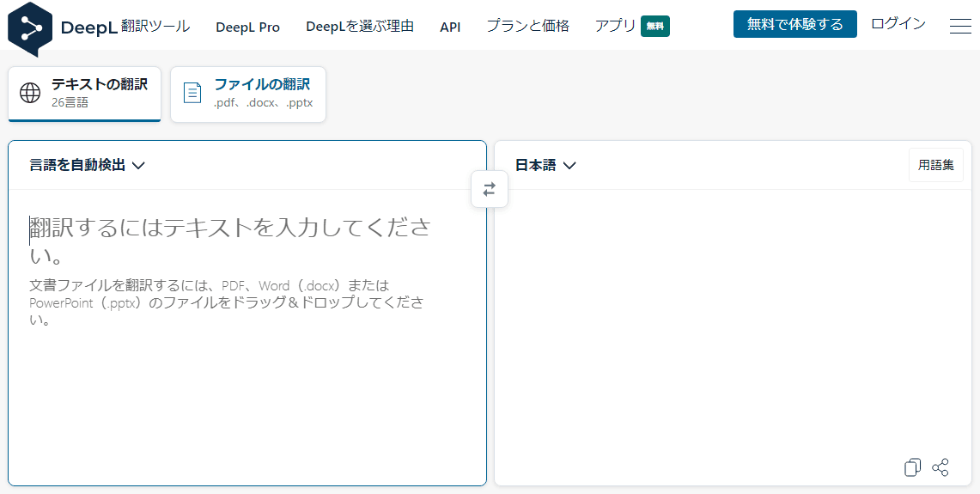Open プランと価格 menu item
The width and height of the screenshot is (980, 494).
click(527, 27)
